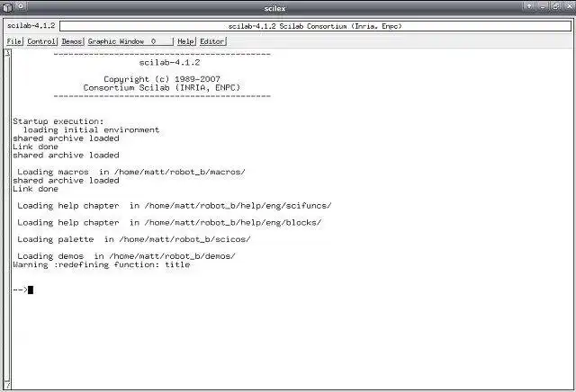Click the scilab-4.1.2 heading in the console banner
Screen dimensions: 576x392
pos(170,62)
